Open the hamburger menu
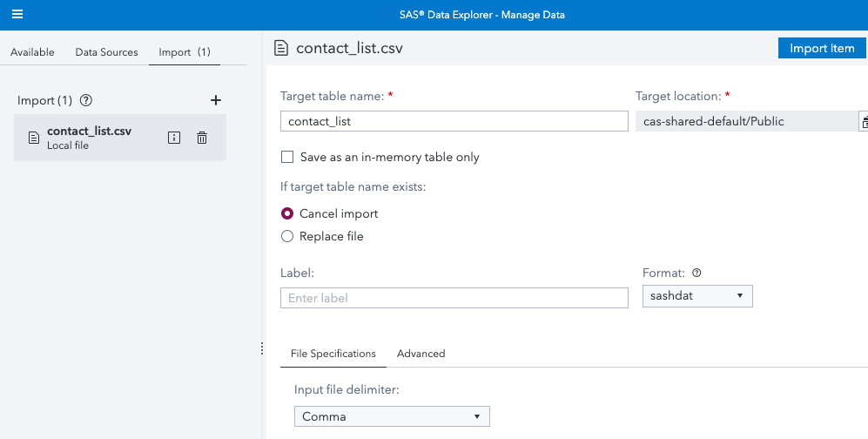Screen dimensions: 868x439 tap(17, 15)
